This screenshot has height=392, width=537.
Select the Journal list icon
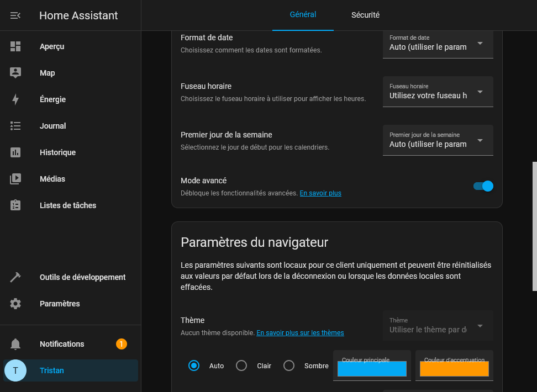(x=15, y=126)
